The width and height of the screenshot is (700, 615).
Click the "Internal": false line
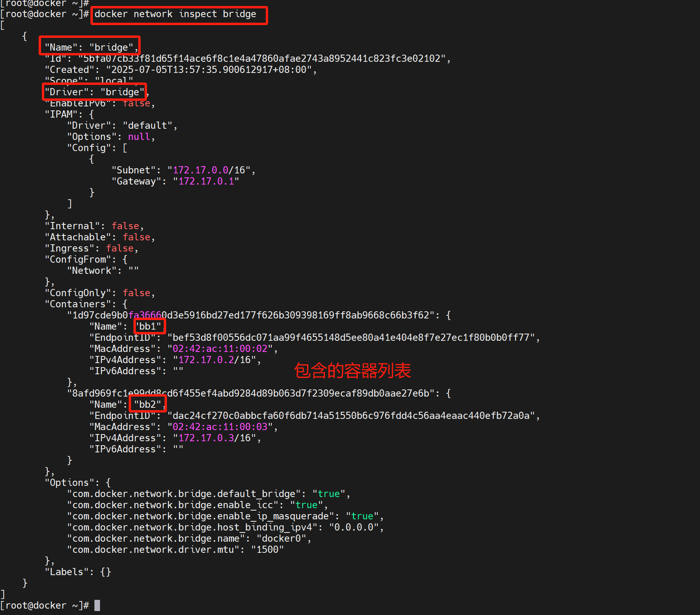(x=94, y=226)
